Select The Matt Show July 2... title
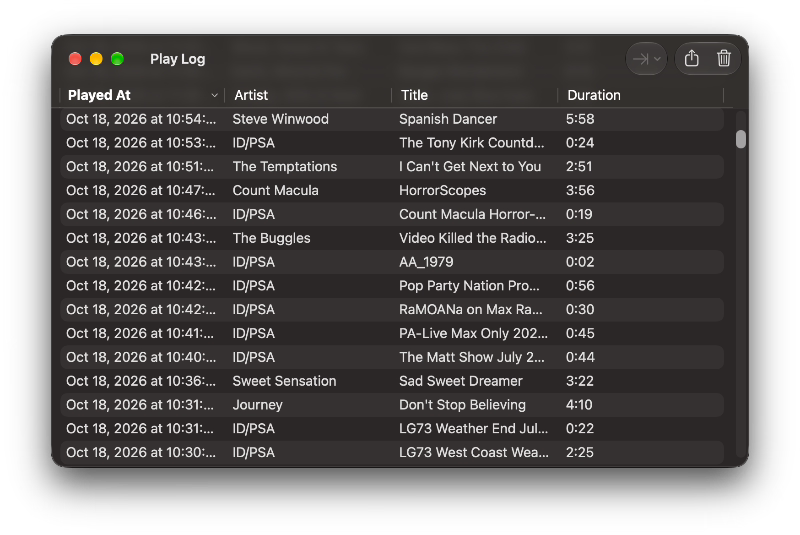 471,357
